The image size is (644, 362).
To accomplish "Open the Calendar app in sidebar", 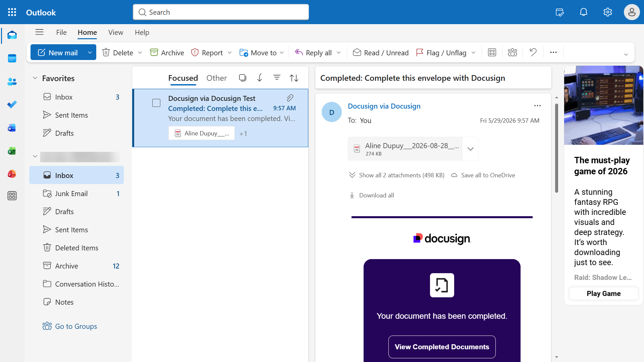I will (12, 58).
